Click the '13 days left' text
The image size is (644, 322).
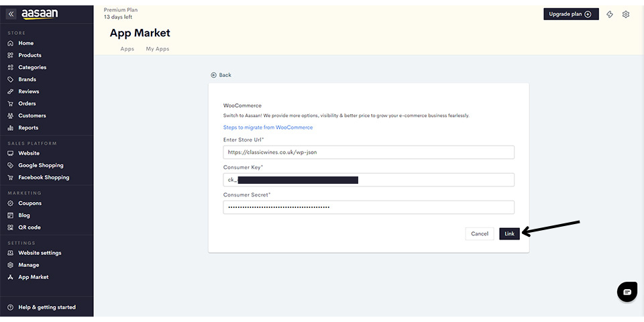coord(118,17)
